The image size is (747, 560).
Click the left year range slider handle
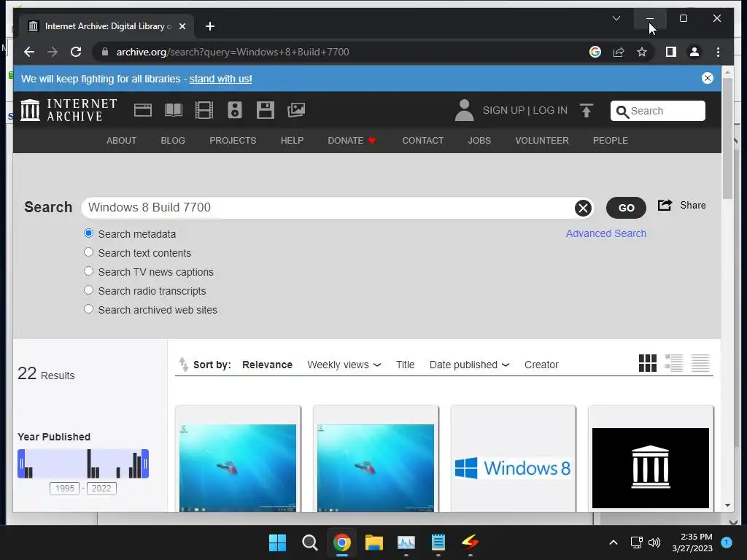pyautogui.click(x=21, y=463)
